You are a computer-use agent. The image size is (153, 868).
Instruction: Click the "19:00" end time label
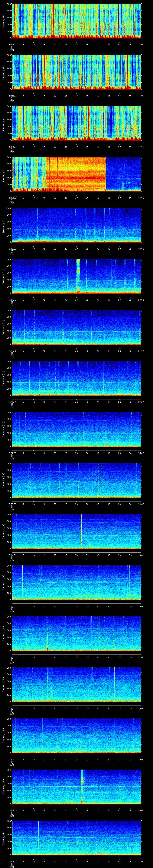(x=141, y=249)
